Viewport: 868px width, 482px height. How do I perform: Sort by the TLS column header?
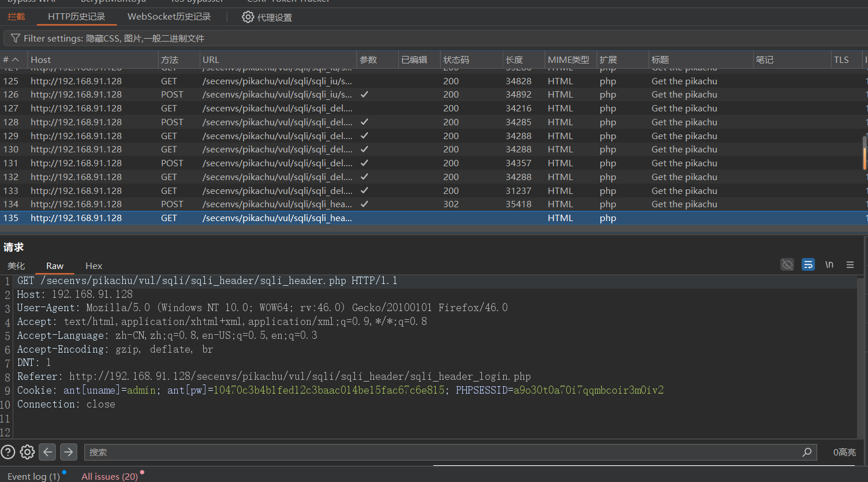(847, 59)
